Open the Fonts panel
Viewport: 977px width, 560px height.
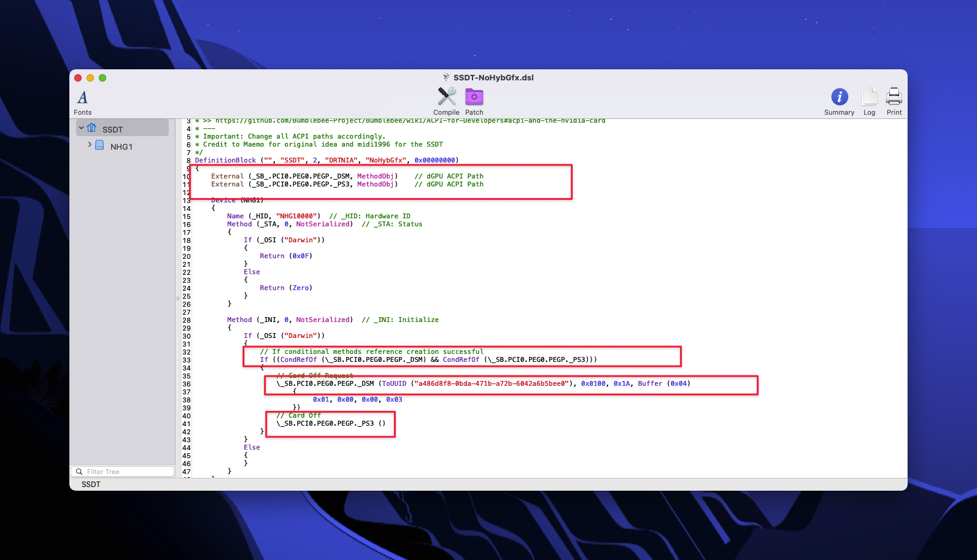[x=82, y=98]
